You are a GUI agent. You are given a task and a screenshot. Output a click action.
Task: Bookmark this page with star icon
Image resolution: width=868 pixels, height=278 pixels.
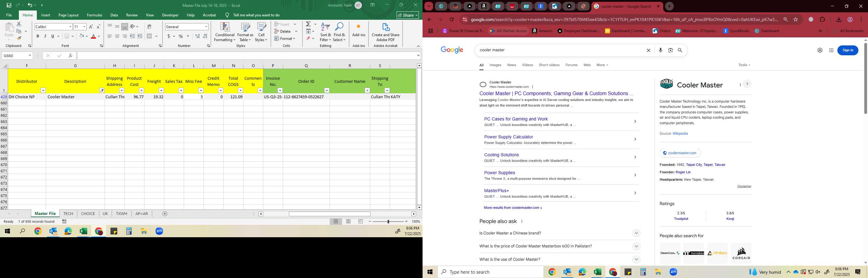[796, 19]
